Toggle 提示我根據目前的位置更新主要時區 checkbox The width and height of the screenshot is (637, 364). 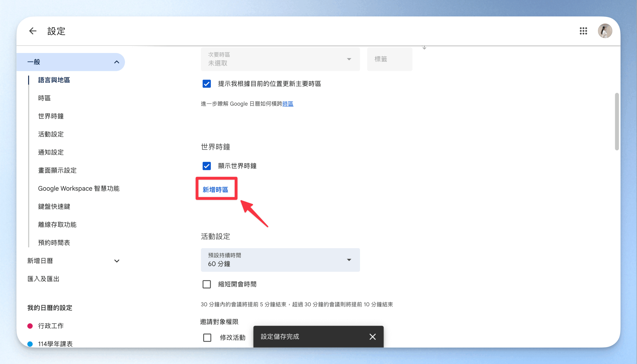pos(207,84)
